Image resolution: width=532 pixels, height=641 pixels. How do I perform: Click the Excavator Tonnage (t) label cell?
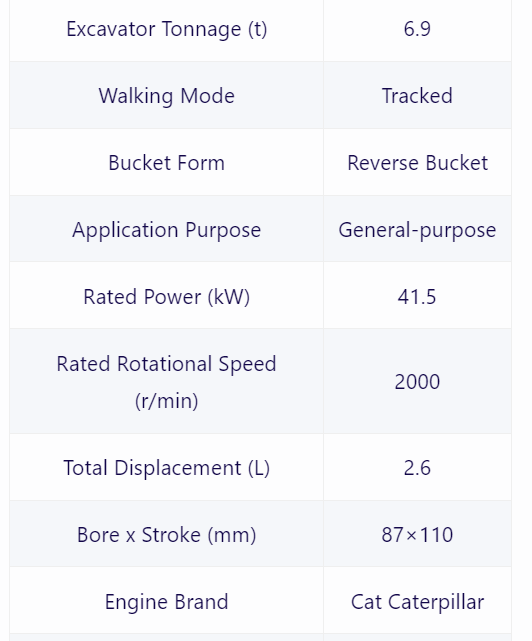[x=166, y=29]
